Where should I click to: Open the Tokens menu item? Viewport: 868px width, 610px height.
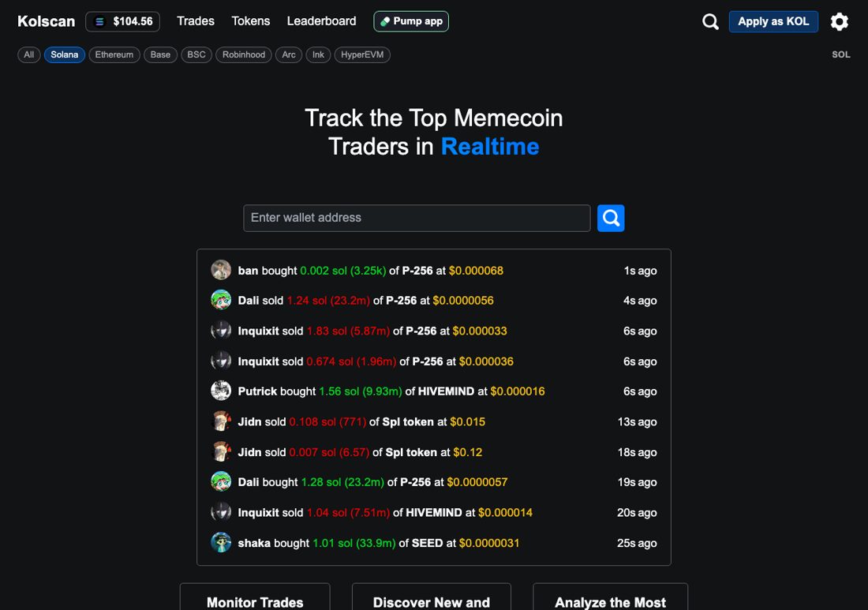(x=251, y=21)
